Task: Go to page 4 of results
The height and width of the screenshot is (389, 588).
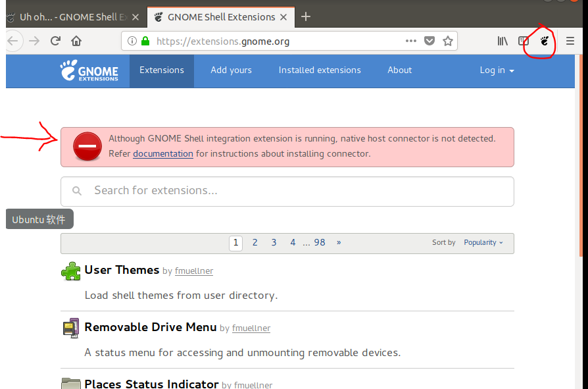Action: [293, 243]
